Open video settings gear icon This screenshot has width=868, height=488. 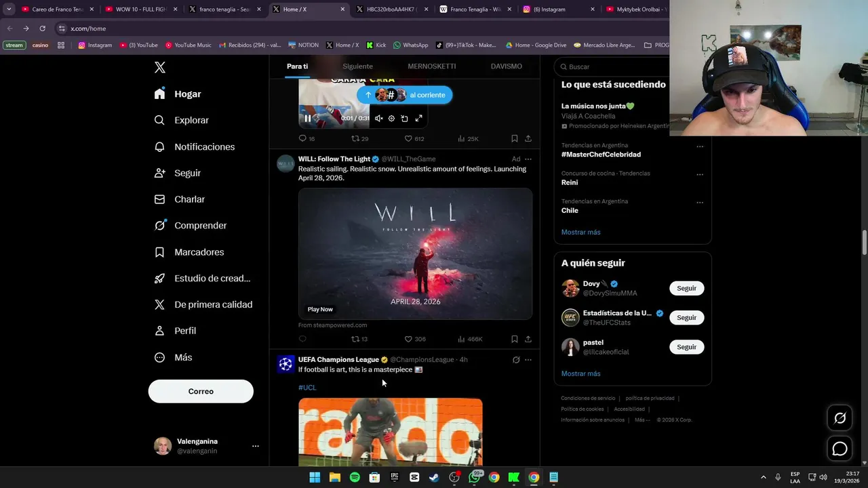(391, 118)
